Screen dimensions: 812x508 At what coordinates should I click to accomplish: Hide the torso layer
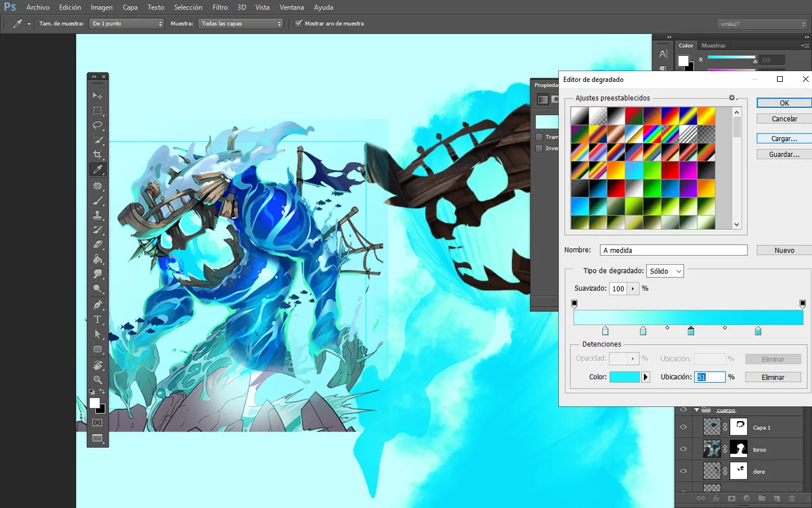coord(683,449)
